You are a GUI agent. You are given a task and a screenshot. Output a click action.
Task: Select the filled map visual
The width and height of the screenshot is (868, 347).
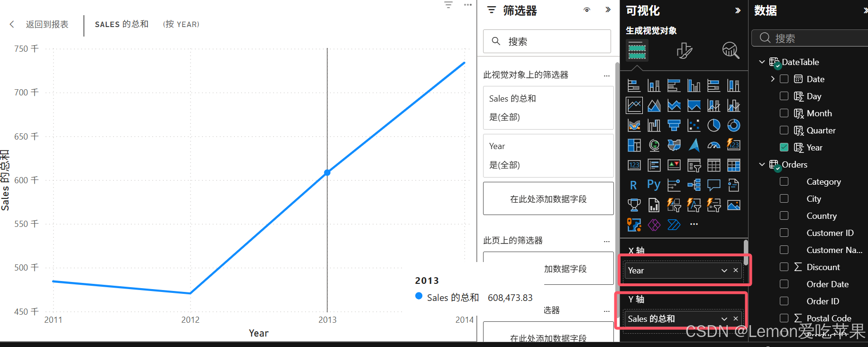point(674,145)
